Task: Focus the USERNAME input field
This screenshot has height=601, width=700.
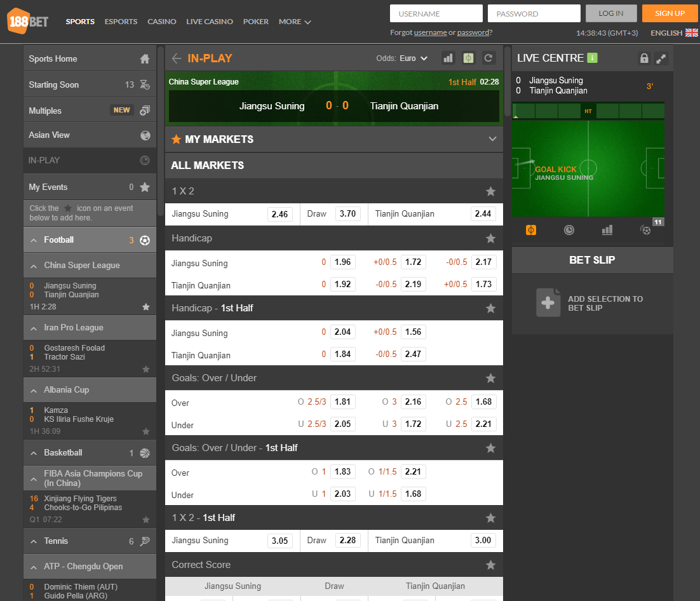Action: coord(436,13)
